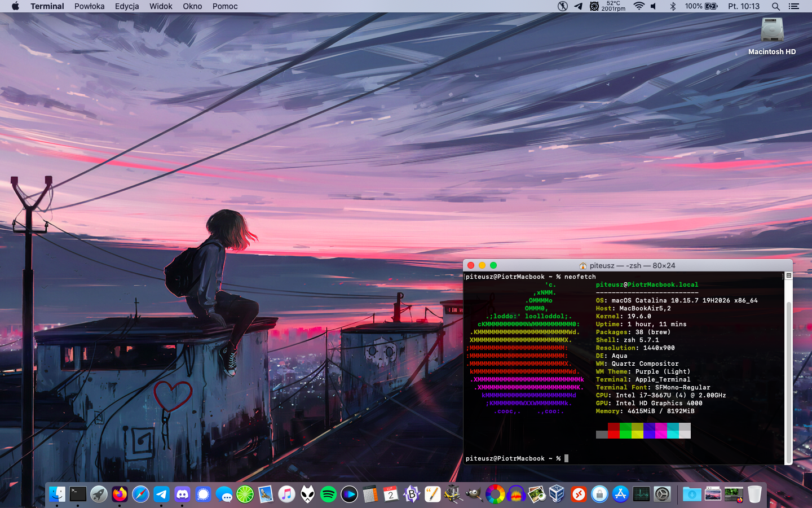Image resolution: width=812 pixels, height=508 pixels.
Task: Launch Firefox from the Dock
Action: coord(120,494)
